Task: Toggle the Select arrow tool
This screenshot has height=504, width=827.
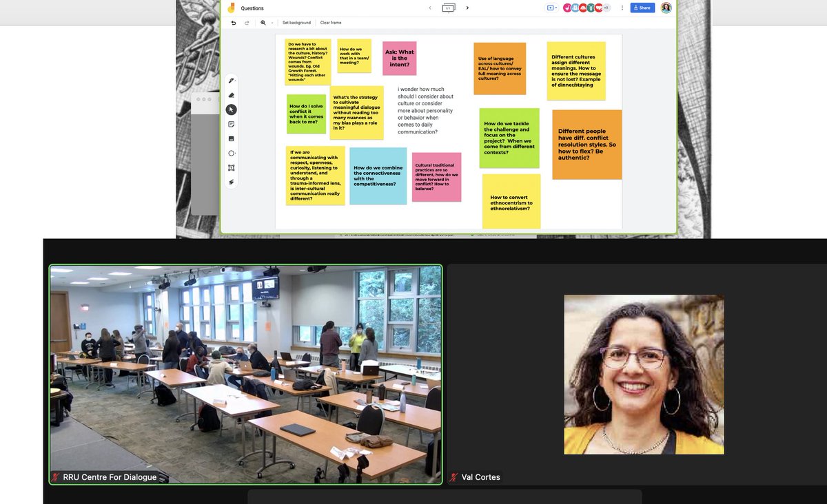Action: [x=231, y=109]
